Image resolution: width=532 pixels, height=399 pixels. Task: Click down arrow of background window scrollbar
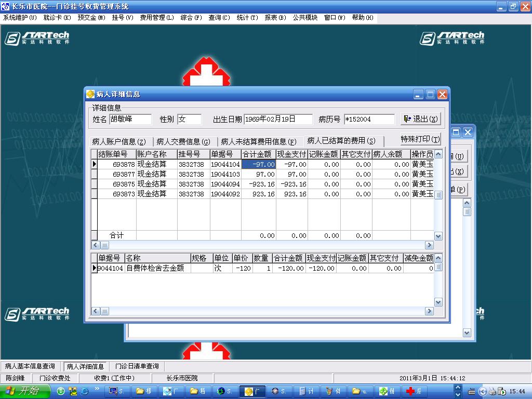click(467, 333)
